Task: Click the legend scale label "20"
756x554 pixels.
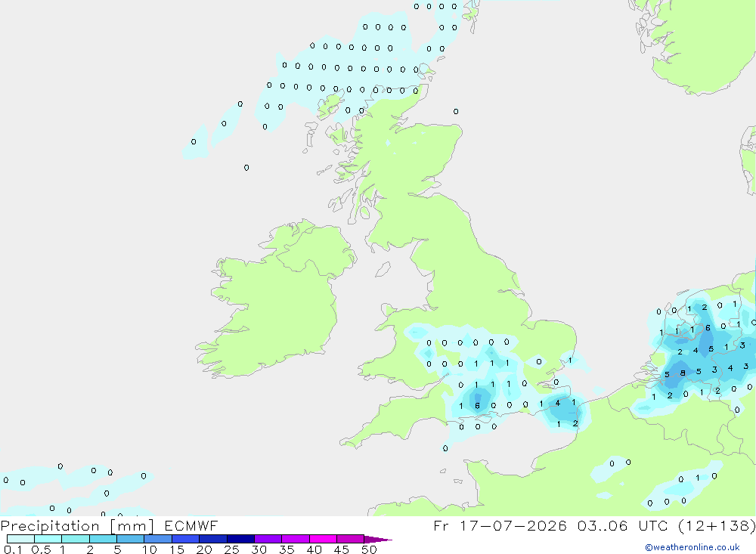Action: tap(204, 549)
